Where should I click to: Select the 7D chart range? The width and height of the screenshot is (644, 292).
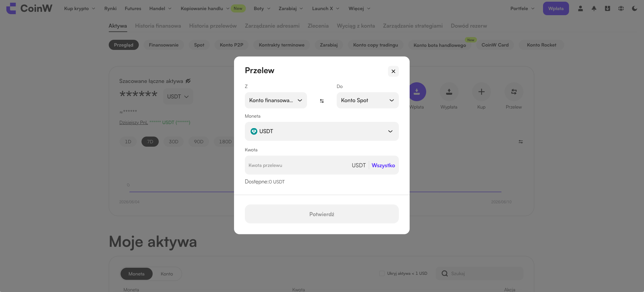[150, 142]
